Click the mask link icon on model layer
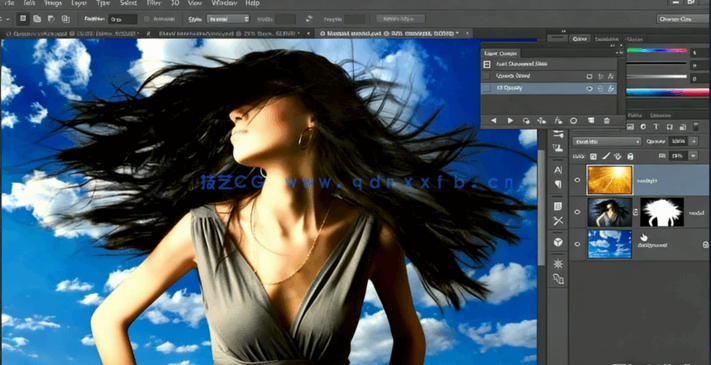Image resolution: width=711 pixels, height=365 pixels. 636,212
